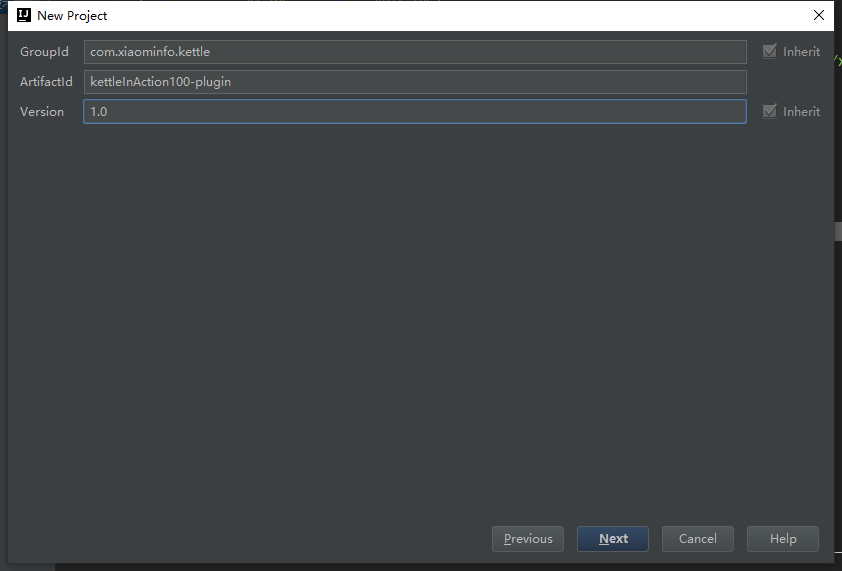Go back with the Previous button
Viewport: 842px width, 571px height.
click(x=528, y=539)
